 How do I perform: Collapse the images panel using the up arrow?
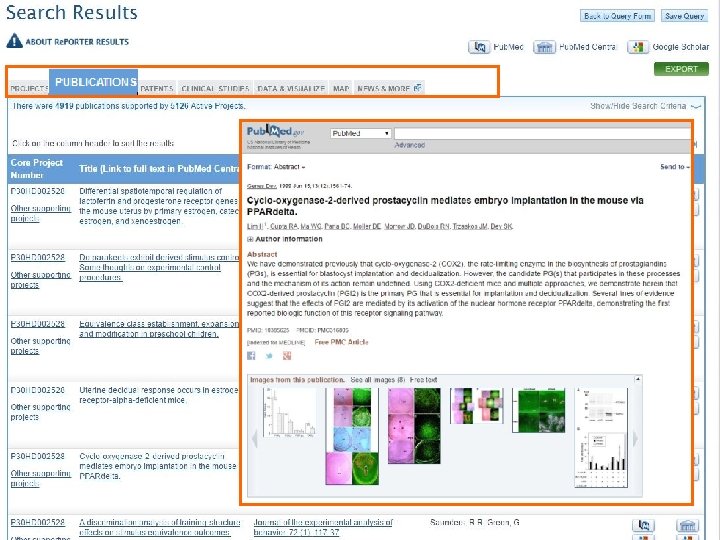[638, 379]
